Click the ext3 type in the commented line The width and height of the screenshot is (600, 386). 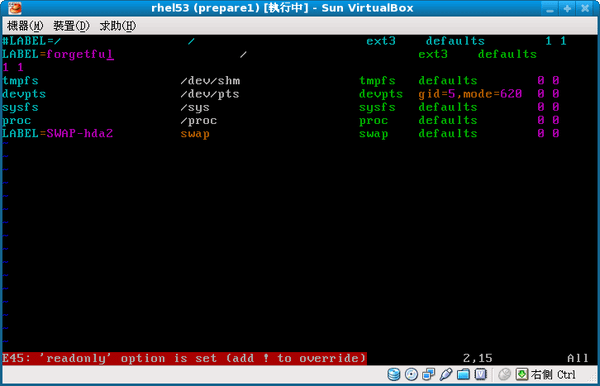(381, 41)
